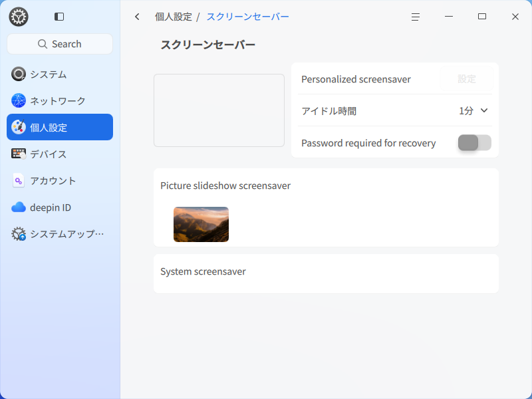Click the System screensaver heading
Screen dimensions: 532x399
(x=203, y=271)
